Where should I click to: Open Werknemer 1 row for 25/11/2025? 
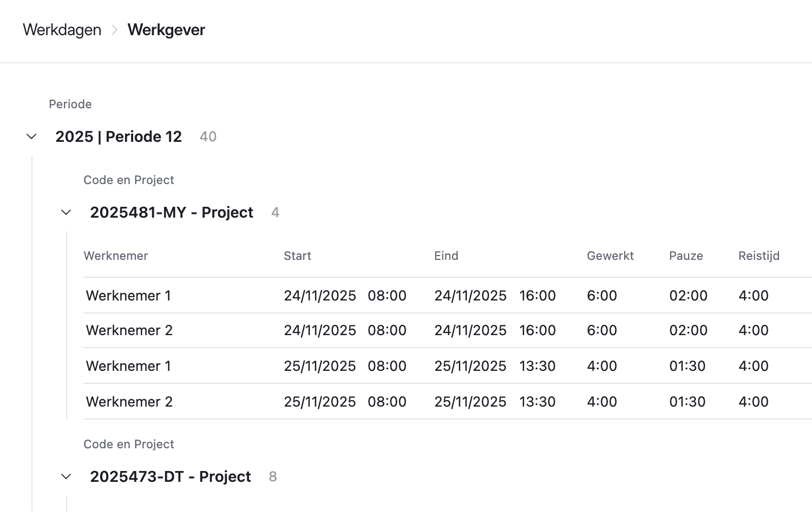(128, 366)
